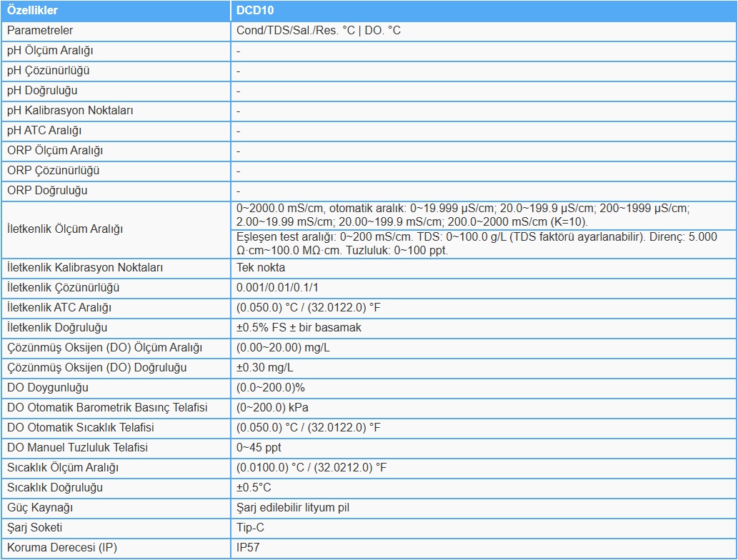Select 'DO Otomatik Barometrik Basınç Telafisi' label
The image size is (738, 560).
click(x=107, y=408)
